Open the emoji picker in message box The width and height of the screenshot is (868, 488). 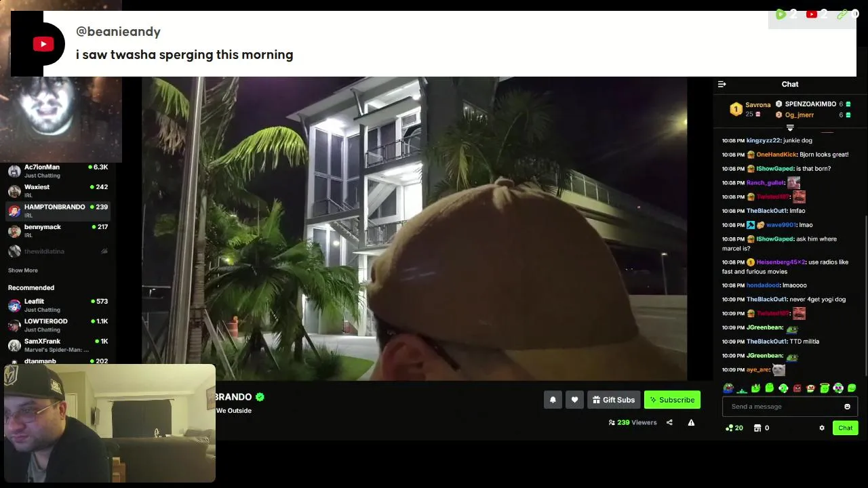pos(847,407)
